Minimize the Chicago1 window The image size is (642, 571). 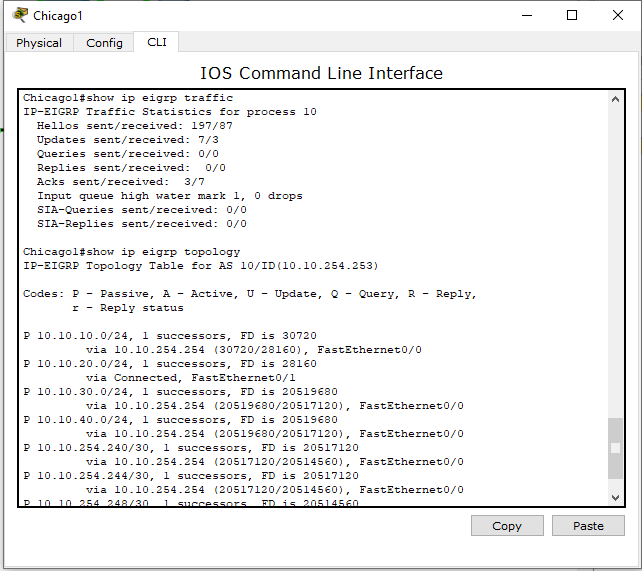click(x=527, y=15)
